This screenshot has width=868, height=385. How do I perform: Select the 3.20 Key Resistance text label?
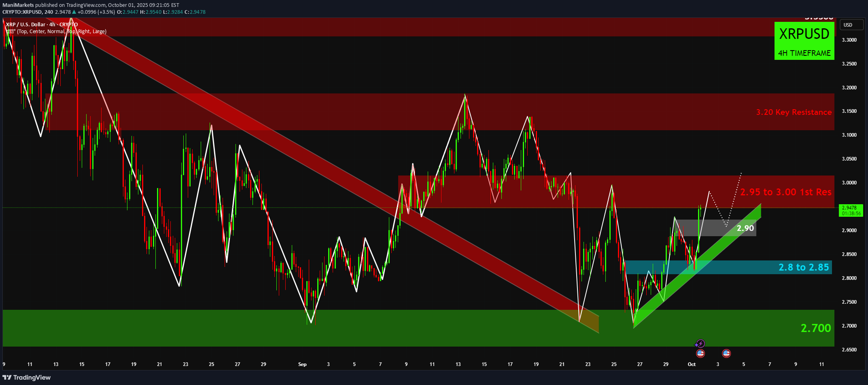click(x=794, y=112)
